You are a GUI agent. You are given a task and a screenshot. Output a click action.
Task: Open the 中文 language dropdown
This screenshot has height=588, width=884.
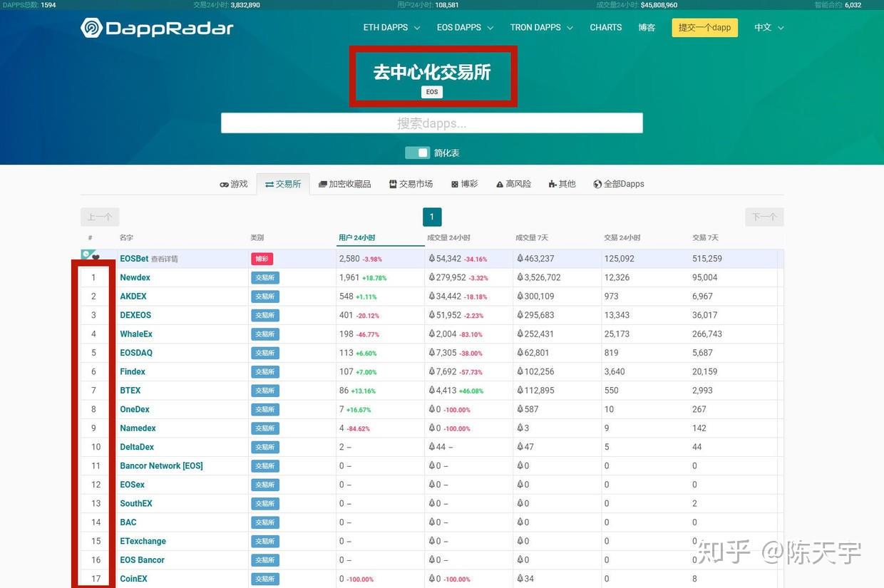(769, 28)
